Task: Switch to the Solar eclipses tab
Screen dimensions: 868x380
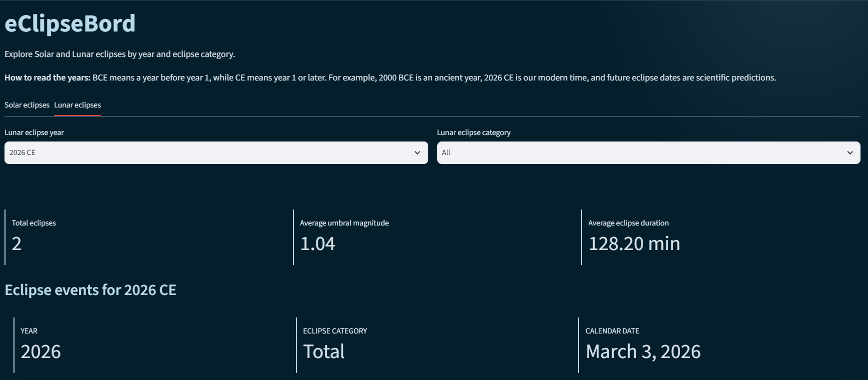Action: 27,105
